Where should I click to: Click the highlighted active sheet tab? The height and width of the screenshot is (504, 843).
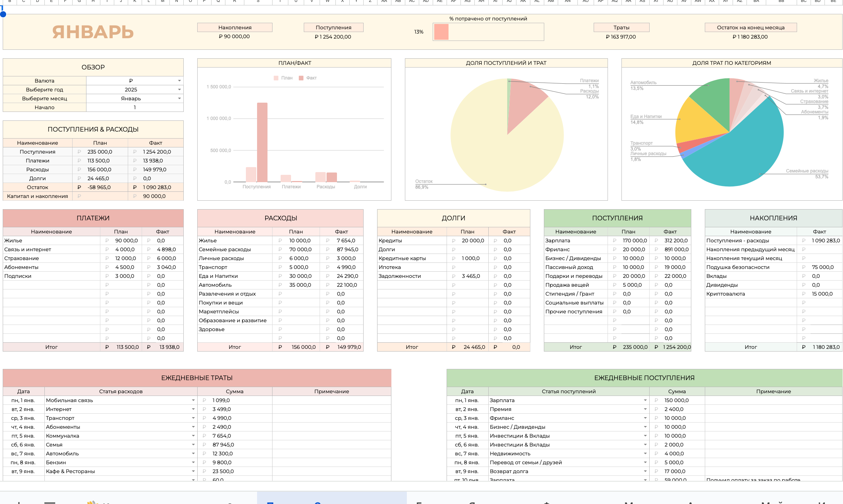coord(332,499)
